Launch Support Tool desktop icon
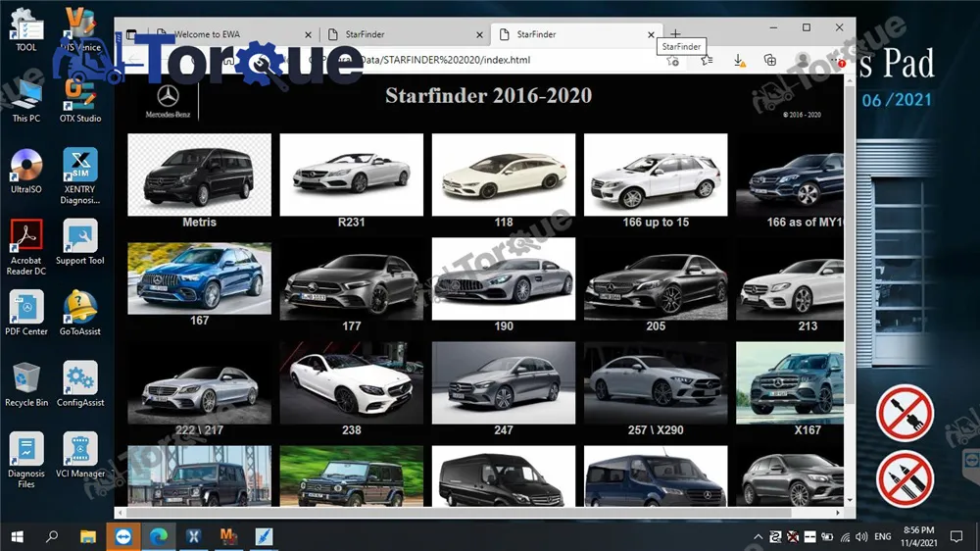The image size is (980, 551). pyautogui.click(x=80, y=243)
